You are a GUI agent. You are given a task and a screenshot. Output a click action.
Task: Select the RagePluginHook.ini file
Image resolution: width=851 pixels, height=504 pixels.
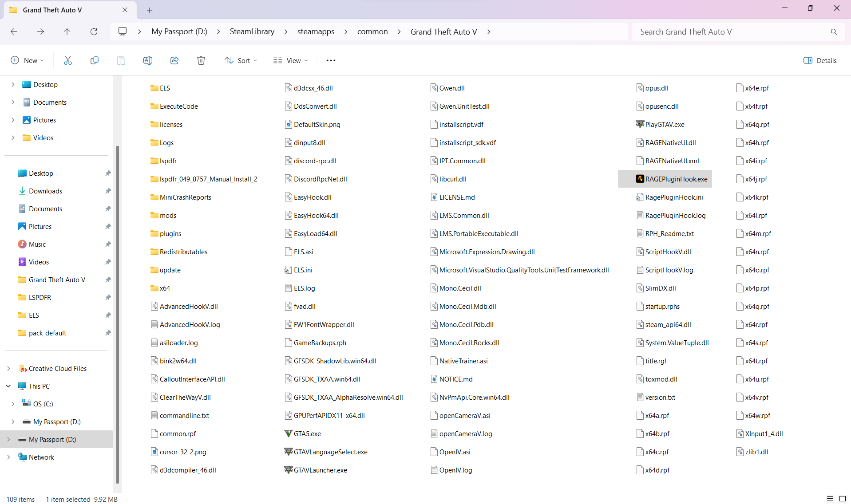click(x=669, y=197)
